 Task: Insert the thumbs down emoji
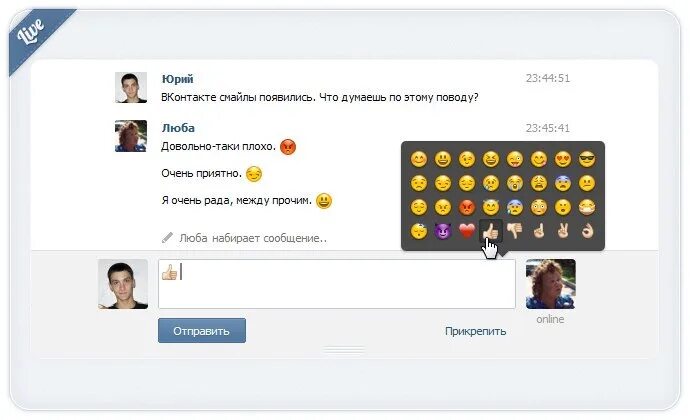pyautogui.click(x=514, y=230)
